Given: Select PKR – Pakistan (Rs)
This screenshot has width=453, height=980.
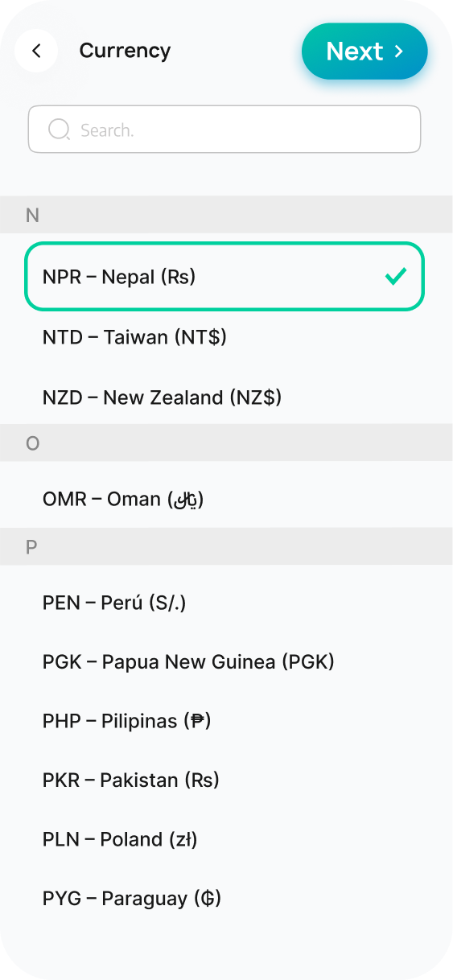Looking at the screenshot, I should click(x=224, y=780).
